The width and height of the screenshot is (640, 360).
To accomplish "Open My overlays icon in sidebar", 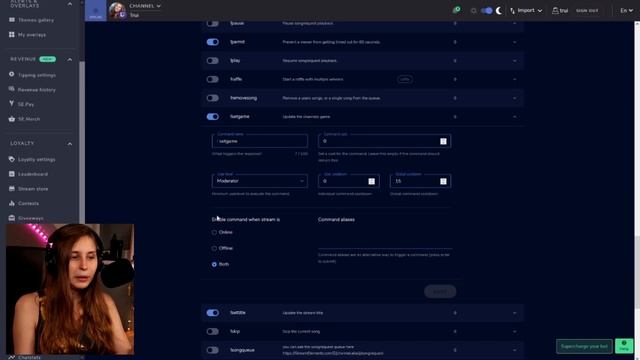I will tap(11, 35).
